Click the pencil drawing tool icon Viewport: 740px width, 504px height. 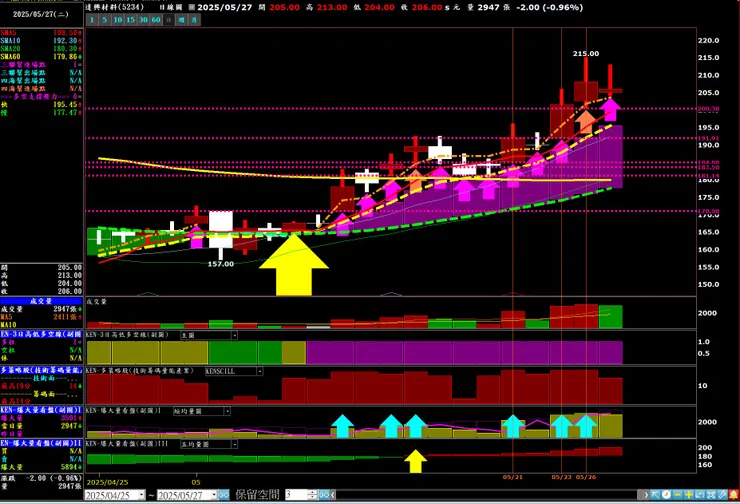723,495
